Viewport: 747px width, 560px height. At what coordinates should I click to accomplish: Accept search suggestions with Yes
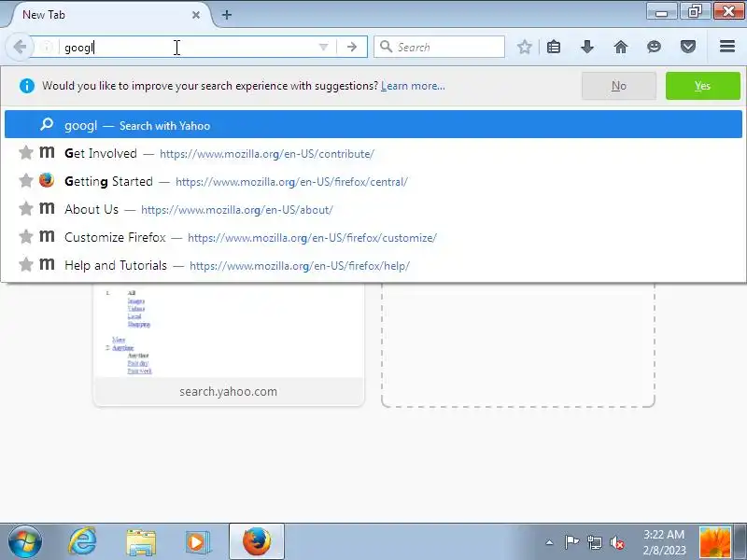click(703, 86)
